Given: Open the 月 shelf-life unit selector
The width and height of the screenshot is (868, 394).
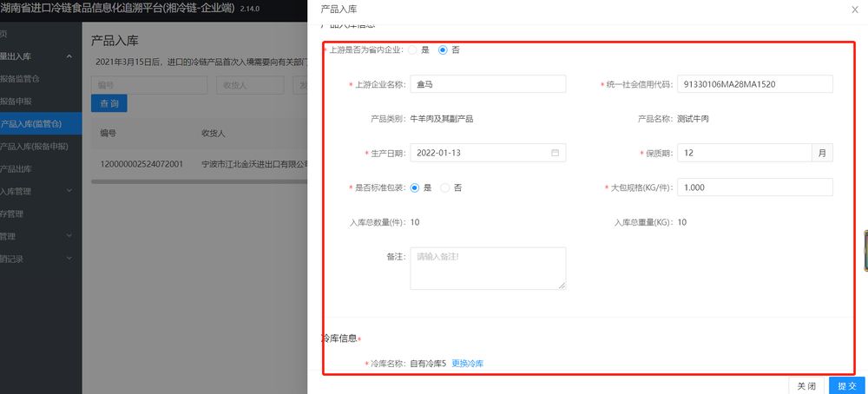Looking at the screenshot, I should point(822,153).
